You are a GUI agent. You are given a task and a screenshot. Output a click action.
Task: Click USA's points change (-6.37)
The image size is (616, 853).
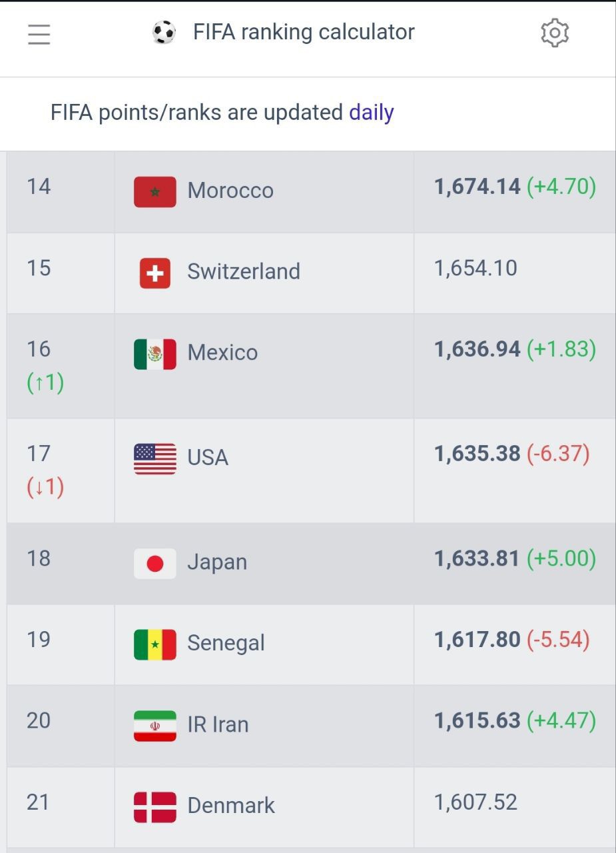coord(558,454)
